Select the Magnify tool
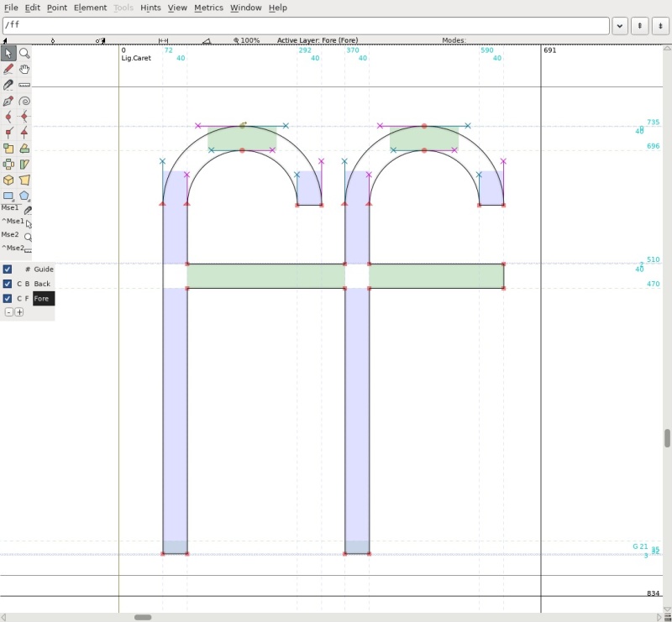The height and width of the screenshot is (622, 672). point(24,53)
